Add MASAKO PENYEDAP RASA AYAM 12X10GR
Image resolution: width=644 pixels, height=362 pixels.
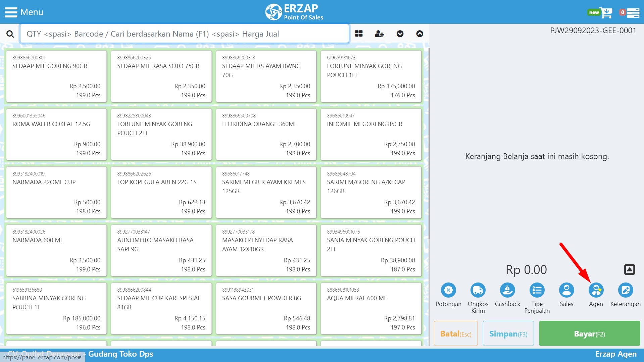[266, 251]
